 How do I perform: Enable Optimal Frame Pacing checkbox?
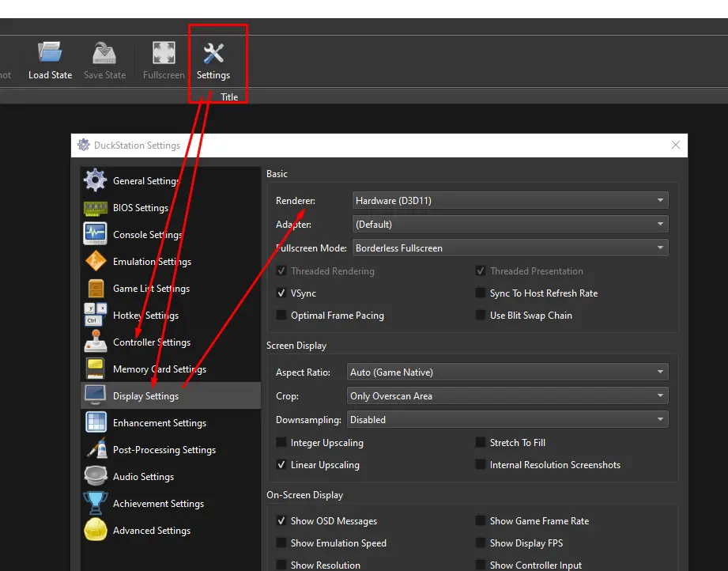[x=282, y=316]
